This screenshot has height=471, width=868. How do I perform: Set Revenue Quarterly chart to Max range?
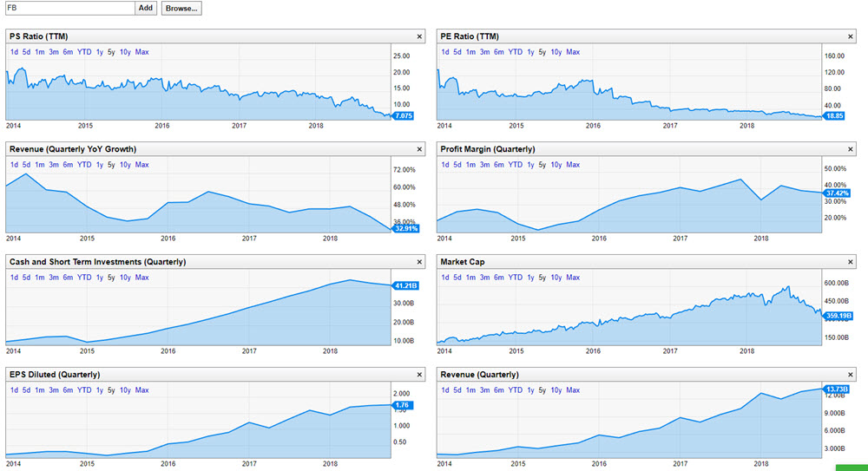tap(573, 390)
